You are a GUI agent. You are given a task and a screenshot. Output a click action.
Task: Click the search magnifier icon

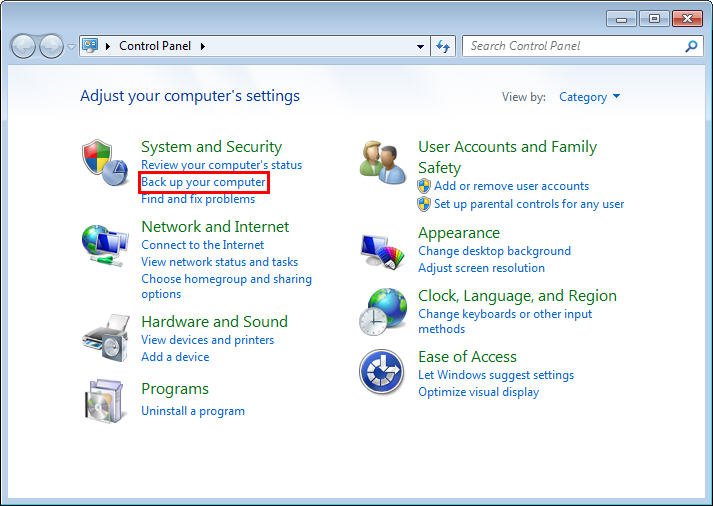(x=691, y=46)
